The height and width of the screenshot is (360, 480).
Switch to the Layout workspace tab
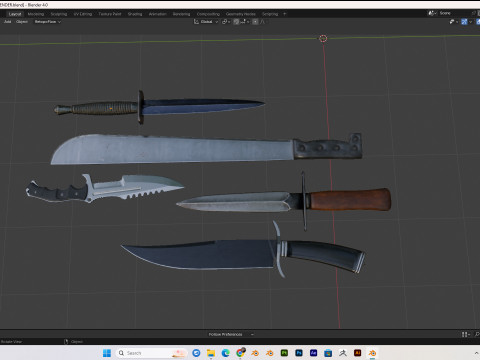click(x=15, y=14)
